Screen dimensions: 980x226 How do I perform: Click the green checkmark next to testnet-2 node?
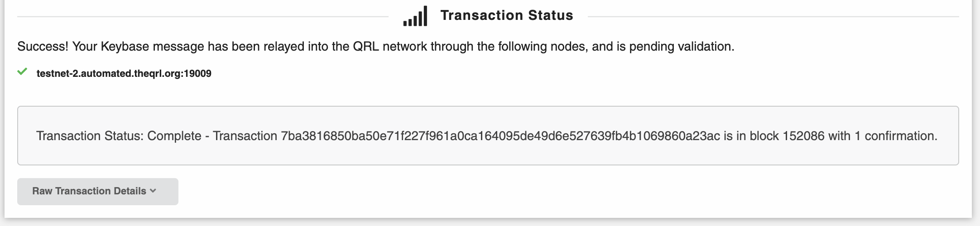[22, 72]
